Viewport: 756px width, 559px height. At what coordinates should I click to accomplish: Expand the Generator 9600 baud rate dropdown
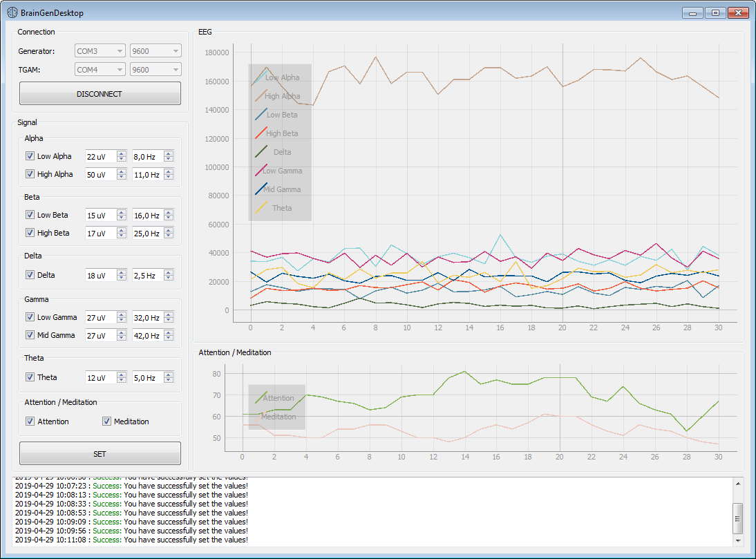point(155,51)
